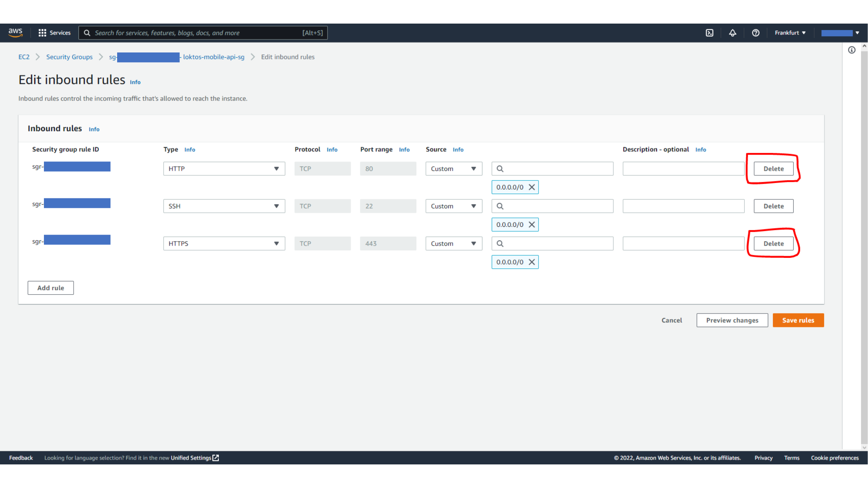Open Cookie preferences in footer

coord(835,458)
